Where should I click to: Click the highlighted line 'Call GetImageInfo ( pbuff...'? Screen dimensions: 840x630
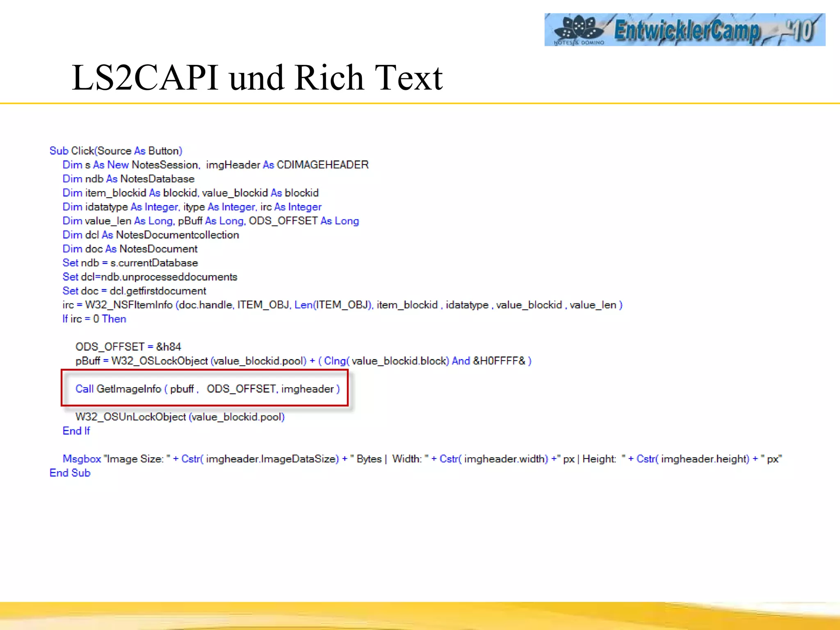click(x=208, y=389)
